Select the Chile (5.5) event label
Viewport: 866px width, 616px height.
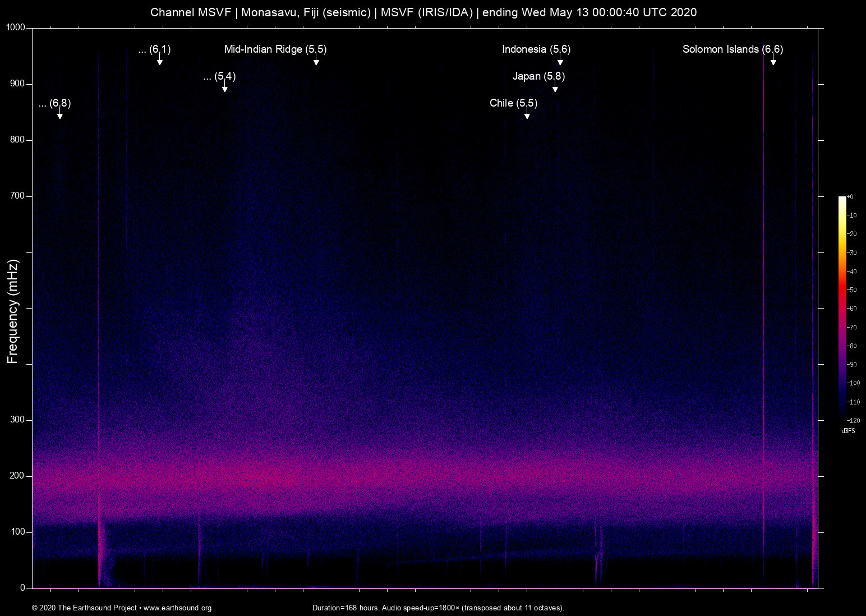click(513, 103)
